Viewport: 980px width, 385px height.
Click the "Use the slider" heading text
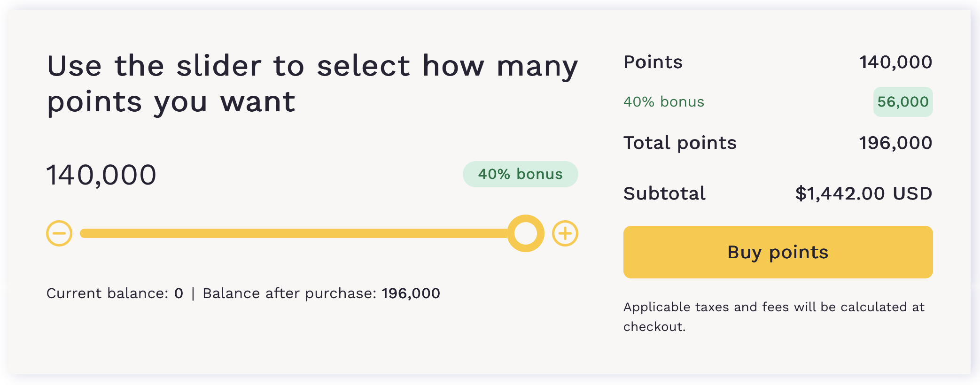pos(312,83)
